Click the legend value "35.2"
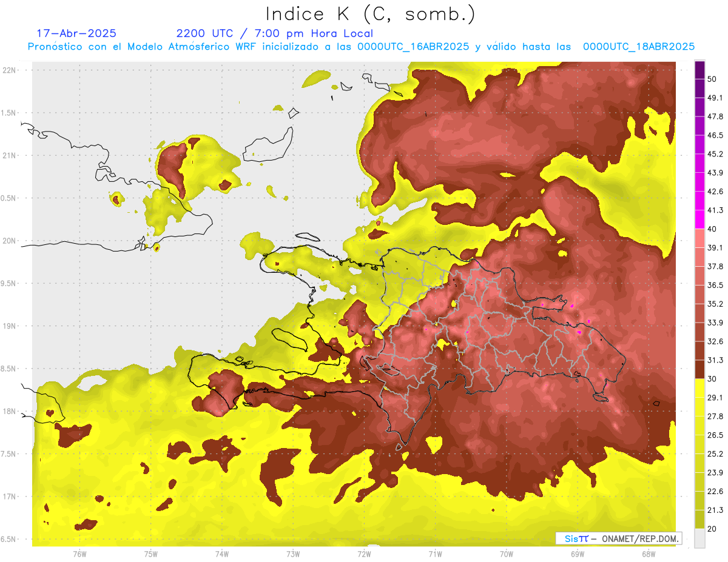The height and width of the screenshot is (562, 728). pyautogui.click(x=715, y=304)
